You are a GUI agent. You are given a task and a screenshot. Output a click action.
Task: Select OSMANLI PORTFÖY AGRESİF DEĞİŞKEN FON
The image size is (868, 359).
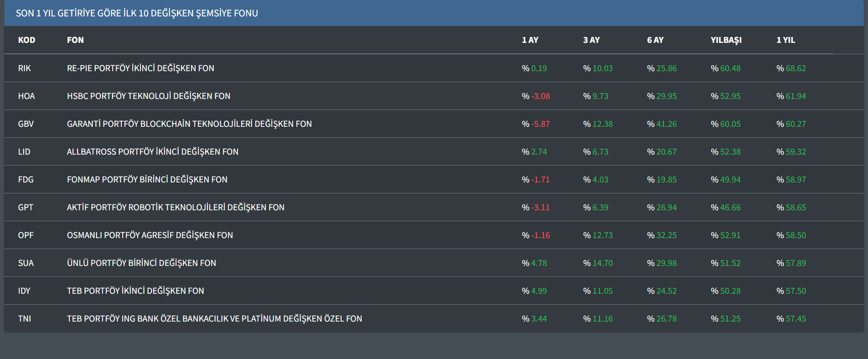(x=150, y=235)
